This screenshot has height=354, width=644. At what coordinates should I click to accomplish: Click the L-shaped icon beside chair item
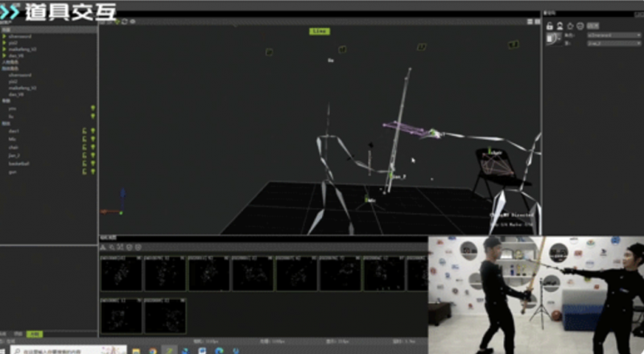tap(85, 147)
